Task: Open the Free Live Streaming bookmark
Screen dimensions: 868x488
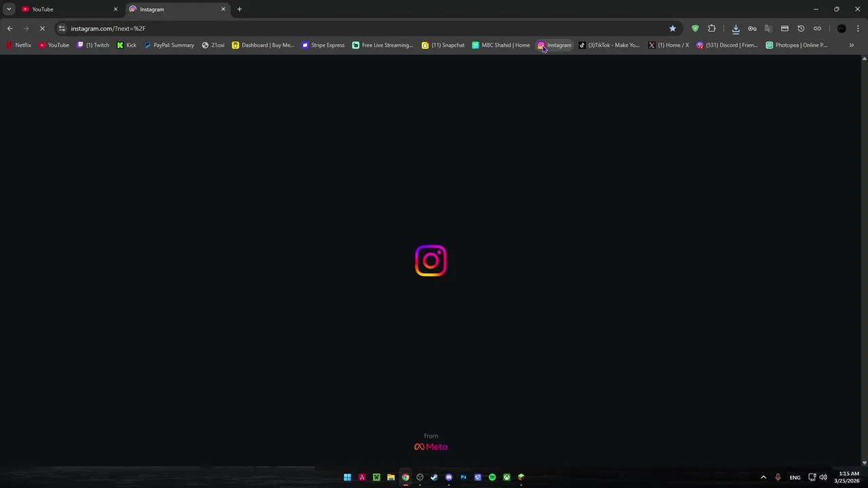Action: (382, 45)
